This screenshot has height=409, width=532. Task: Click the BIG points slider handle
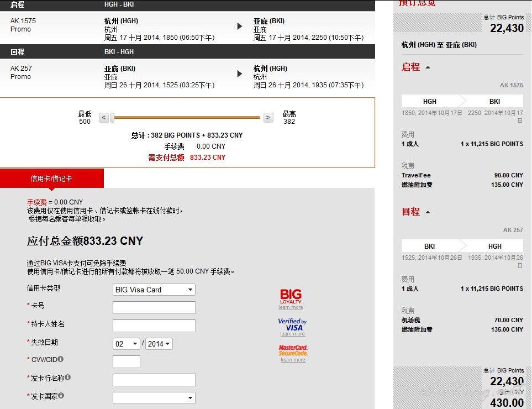[112, 117]
